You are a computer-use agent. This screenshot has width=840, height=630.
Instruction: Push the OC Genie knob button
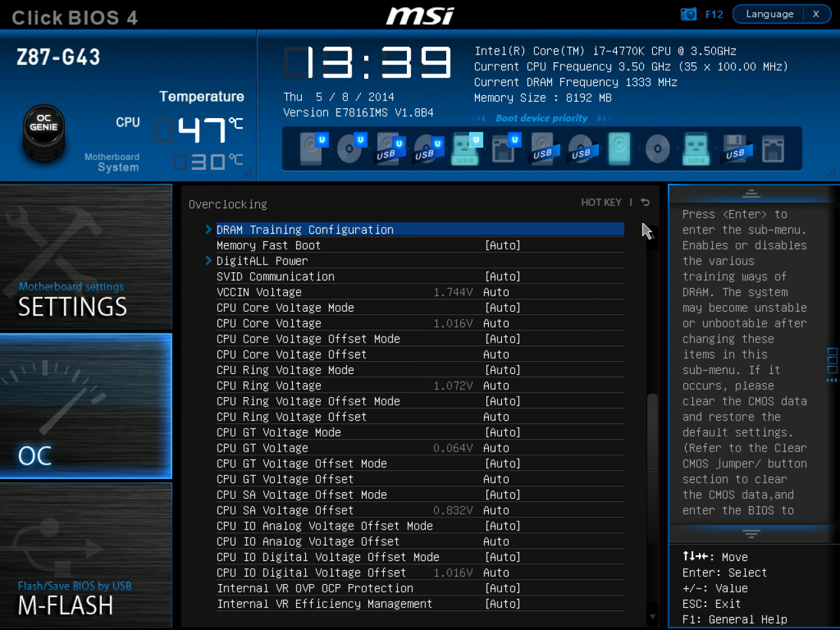44,133
